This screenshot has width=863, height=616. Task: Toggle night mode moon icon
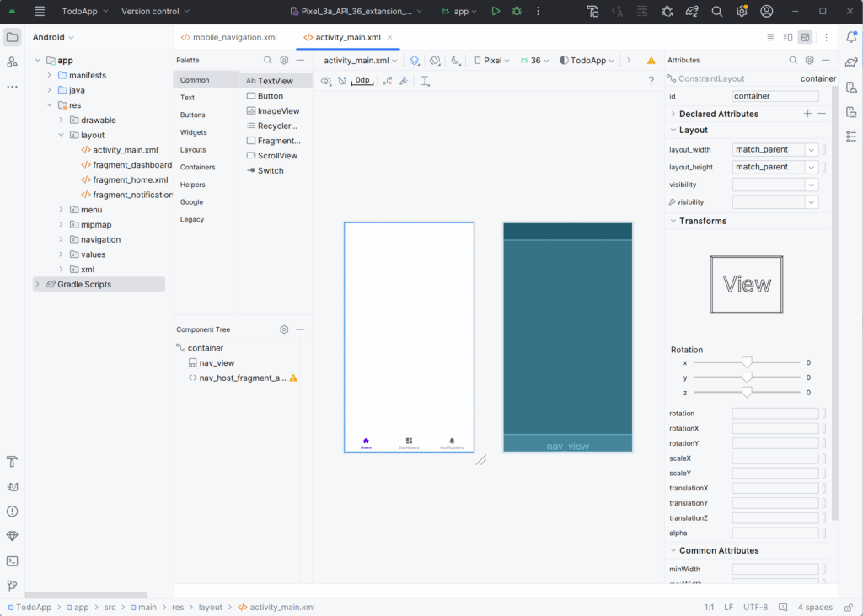point(456,61)
